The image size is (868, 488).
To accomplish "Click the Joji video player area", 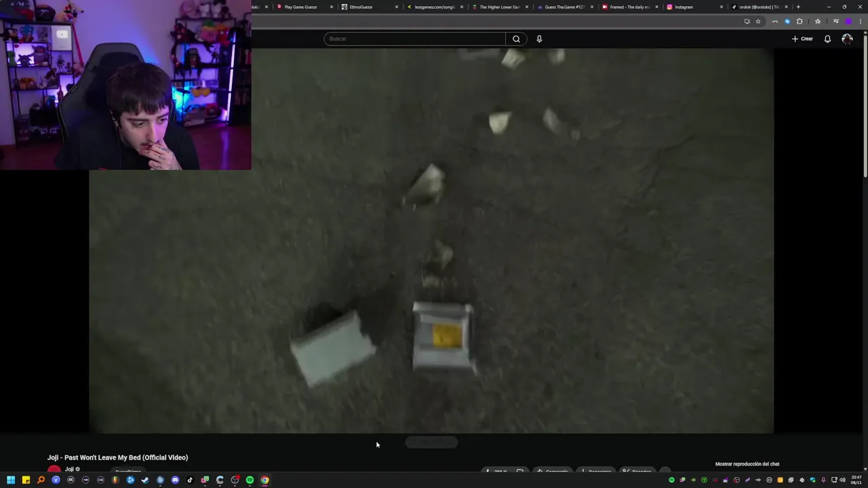I will tap(431, 241).
